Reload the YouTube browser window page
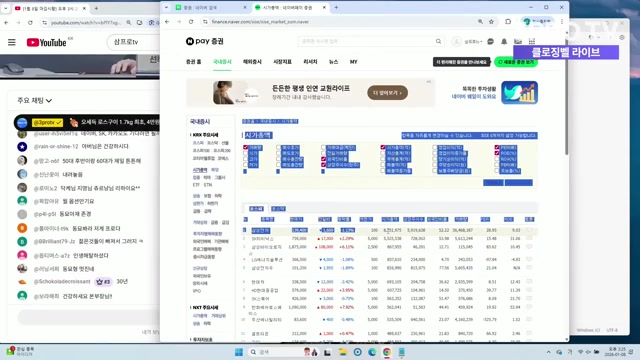The width and height of the screenshot is (640, 360). pos(30,23)
